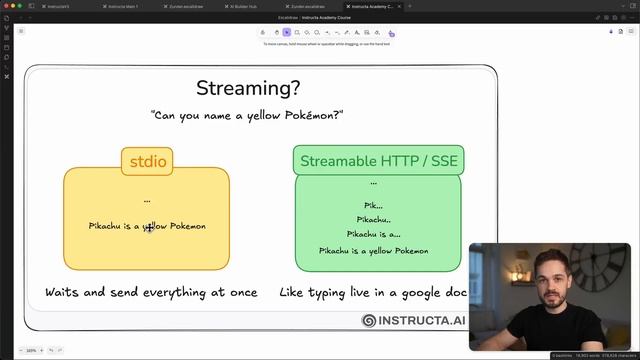This screenshot has height=360, width=640.
Task: Open the top ribbon icon in left sidebar
Action: [7, 18]
